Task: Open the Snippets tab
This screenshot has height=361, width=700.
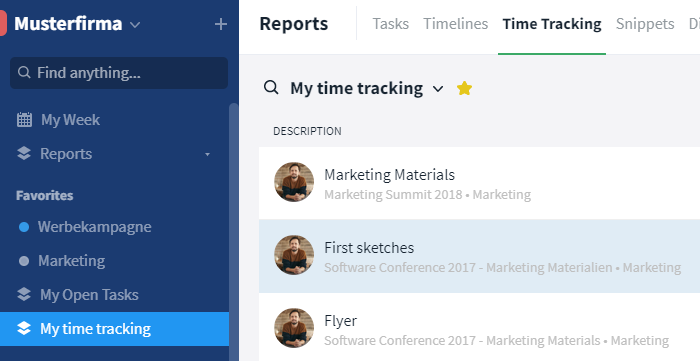Action: click(x=645, y=24)
